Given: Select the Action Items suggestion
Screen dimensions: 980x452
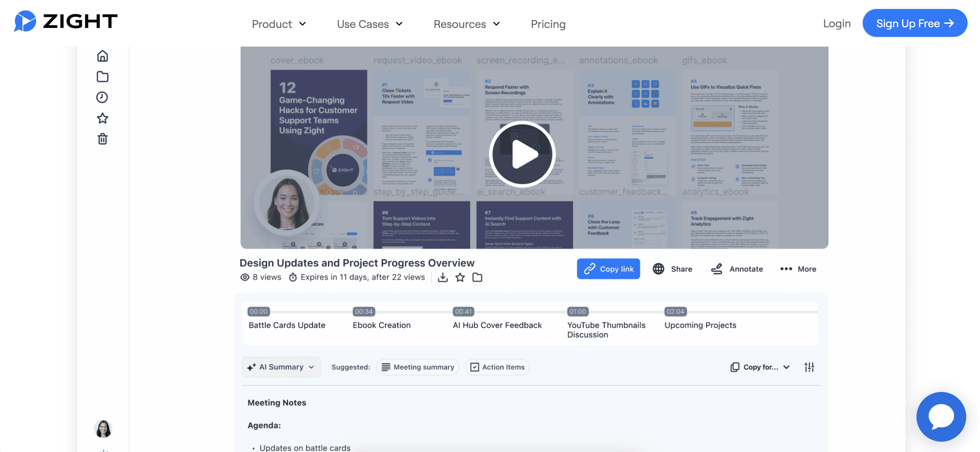Looking at the screenshot, I should tap(497, 367).
